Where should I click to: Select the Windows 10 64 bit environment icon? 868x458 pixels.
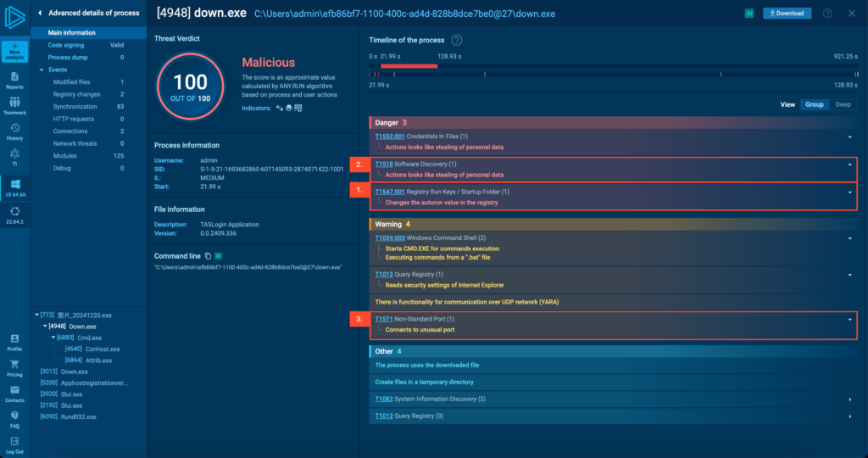click(x=14, y=187)
